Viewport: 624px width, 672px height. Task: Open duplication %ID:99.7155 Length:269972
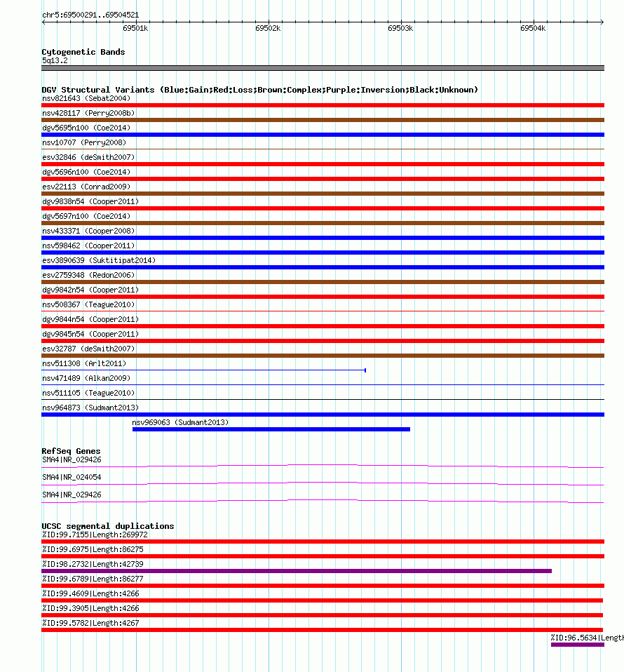[x=323, y=542]
